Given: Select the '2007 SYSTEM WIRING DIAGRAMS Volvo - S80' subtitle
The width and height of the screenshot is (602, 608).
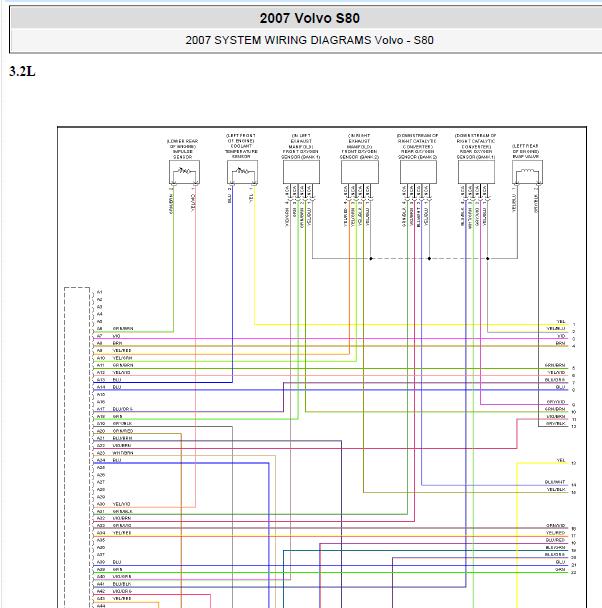Looking at the screenshot, I should 309,40.
